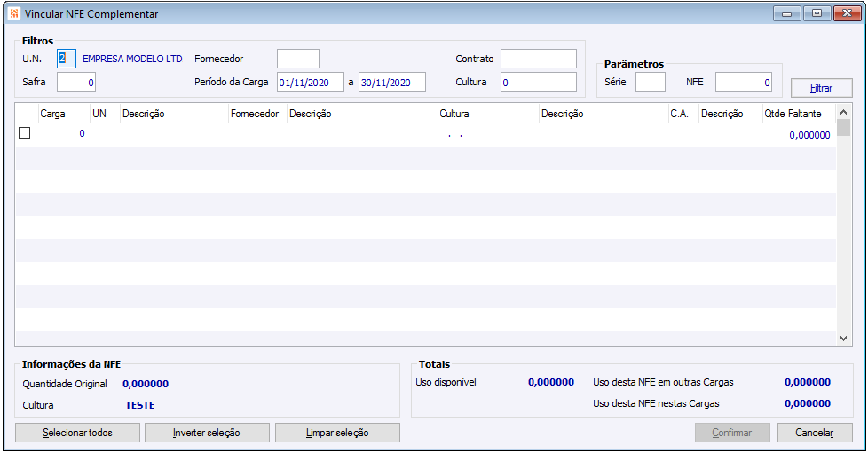
Task: Set the Período da Carga start date 01/11/2020
Action: coord(311,82)
